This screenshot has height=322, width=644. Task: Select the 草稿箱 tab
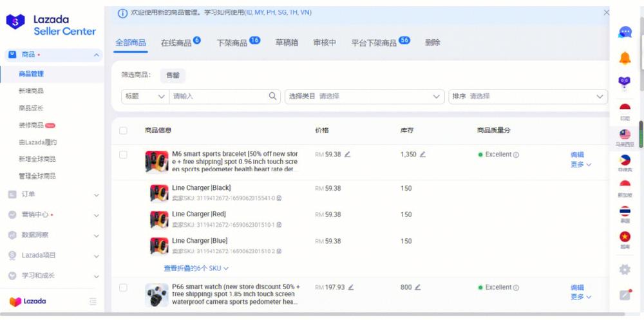tap(287, 43)
